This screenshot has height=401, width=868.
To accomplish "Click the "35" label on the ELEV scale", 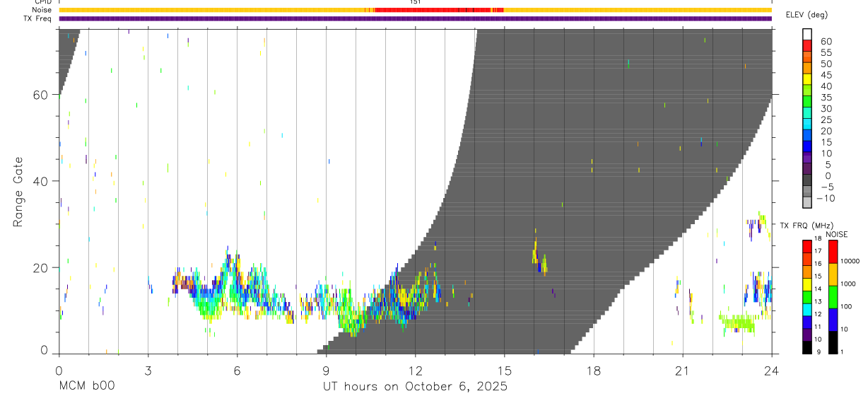I will 825,98.
